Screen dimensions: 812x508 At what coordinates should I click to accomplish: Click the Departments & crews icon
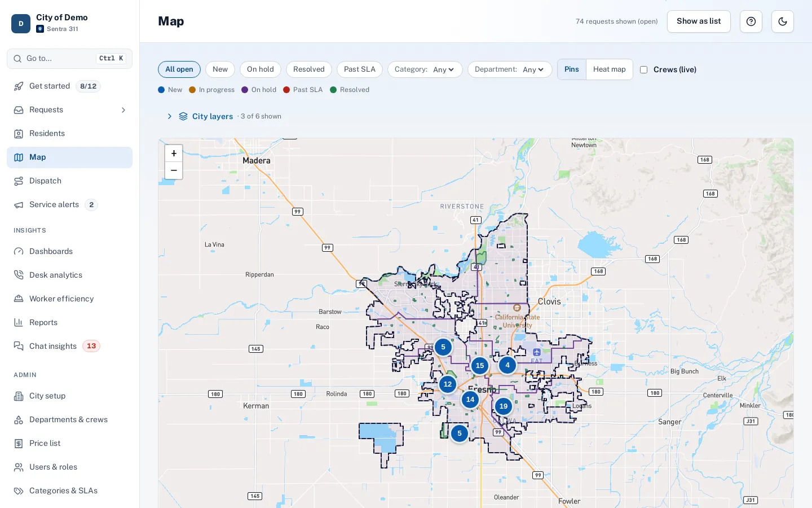19,420
